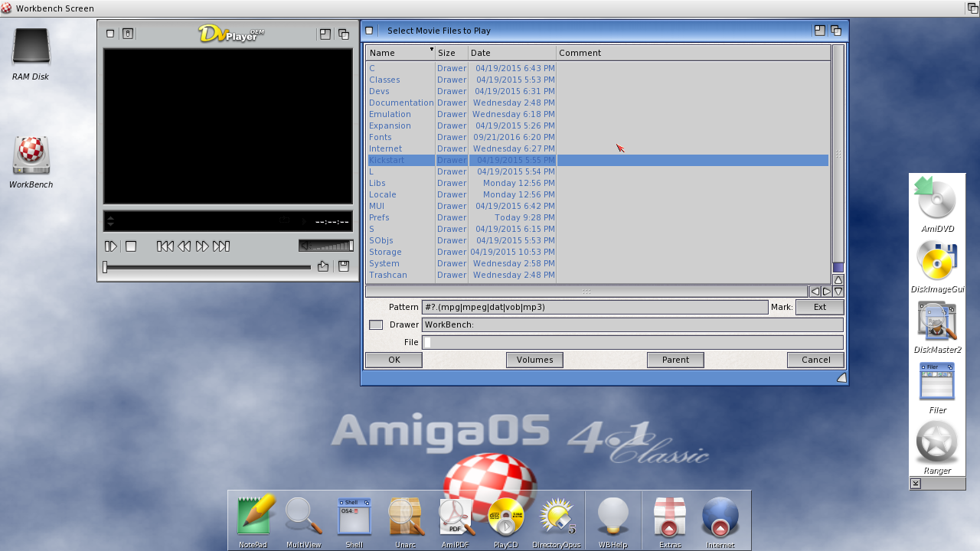Select the Documentation drawer row
This screenshot has height=551, width=980.
click(x=598, y=103)
